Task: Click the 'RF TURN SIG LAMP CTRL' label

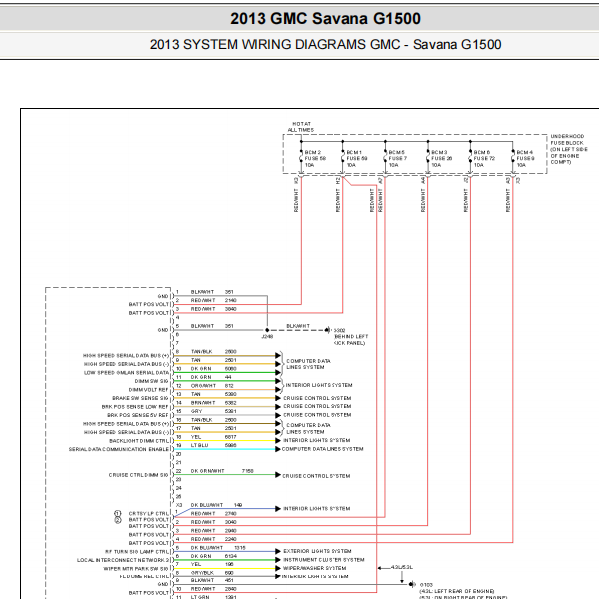Action: [x=137, y=552]
